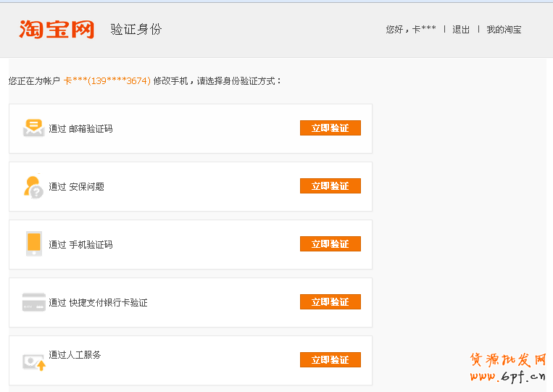Image resolution: width=553 pixels, height=392 pixels.
Task: Click the security question person icon
Action: tap(33, 186)
